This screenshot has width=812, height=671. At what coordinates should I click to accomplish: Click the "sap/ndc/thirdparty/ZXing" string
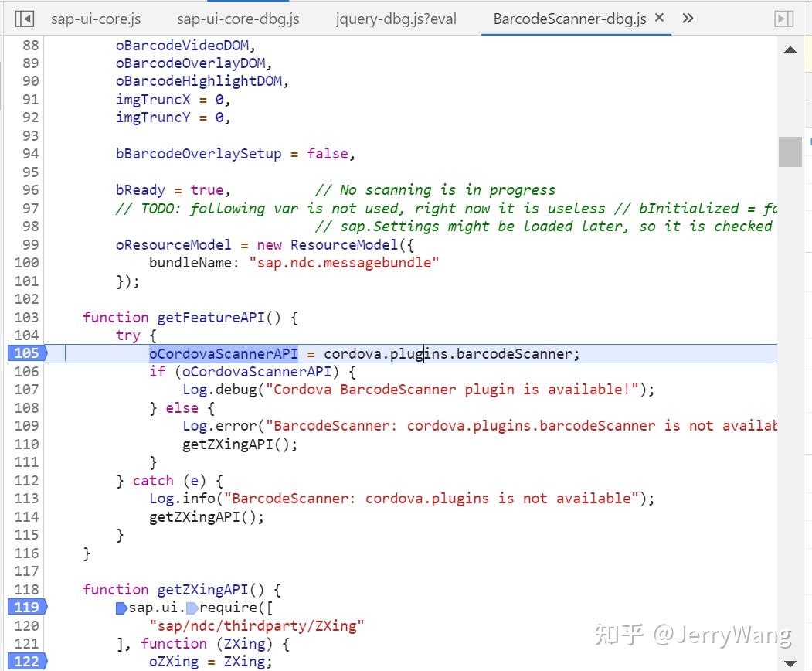pyautogui.click(x=257, y=625)
